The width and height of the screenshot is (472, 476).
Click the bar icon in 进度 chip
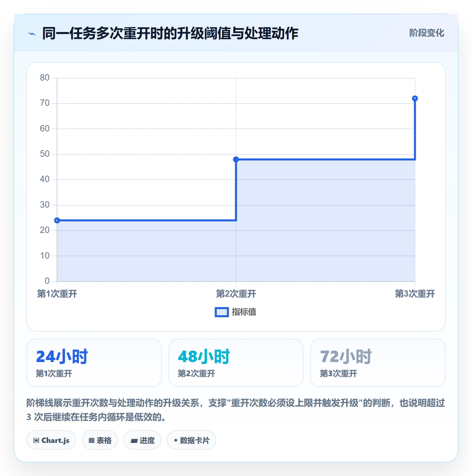point(134,441)
